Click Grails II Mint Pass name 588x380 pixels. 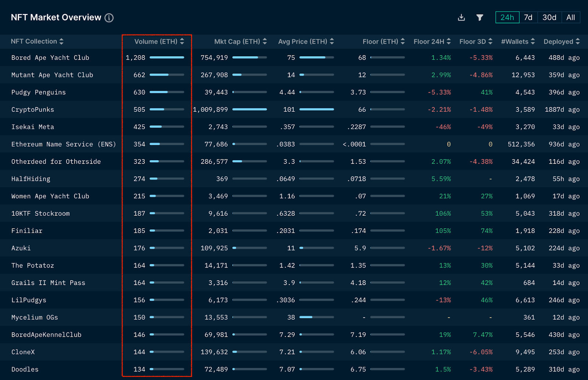pos(48,283)
